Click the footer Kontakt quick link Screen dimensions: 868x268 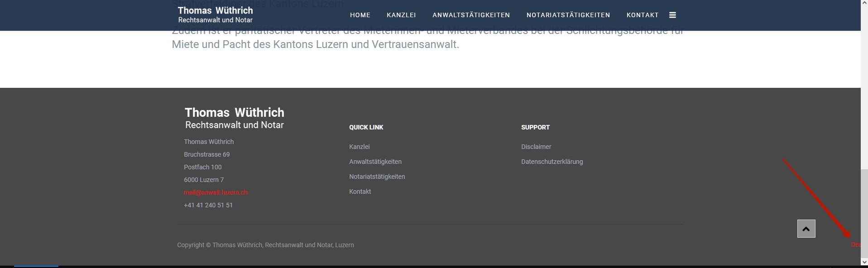[x=360, y=191]
